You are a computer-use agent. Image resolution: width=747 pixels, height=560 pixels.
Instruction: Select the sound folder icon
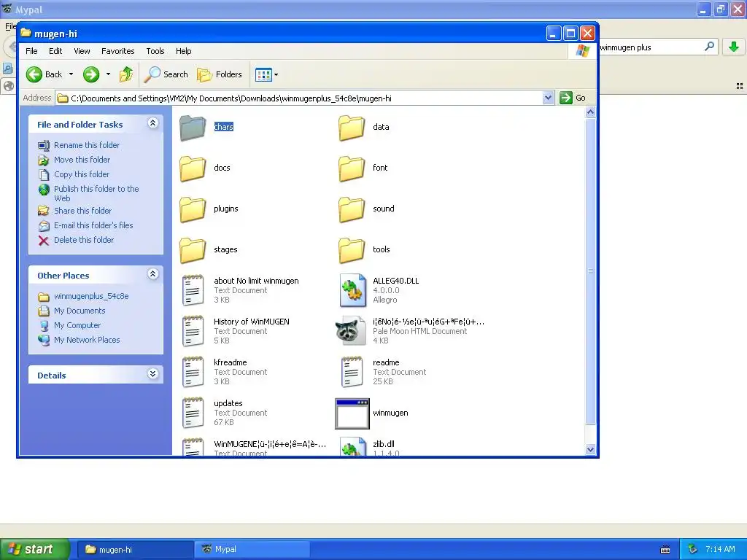(x=352, y=209)
